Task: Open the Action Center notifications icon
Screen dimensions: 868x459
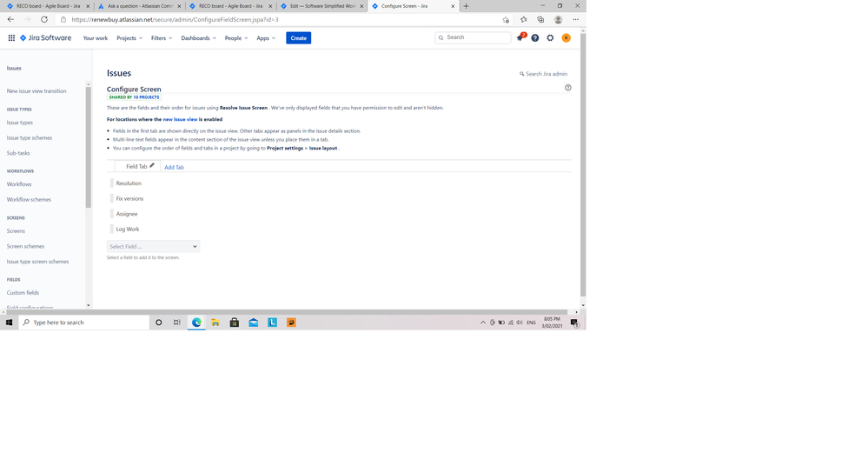Action: tap(574, 323)
